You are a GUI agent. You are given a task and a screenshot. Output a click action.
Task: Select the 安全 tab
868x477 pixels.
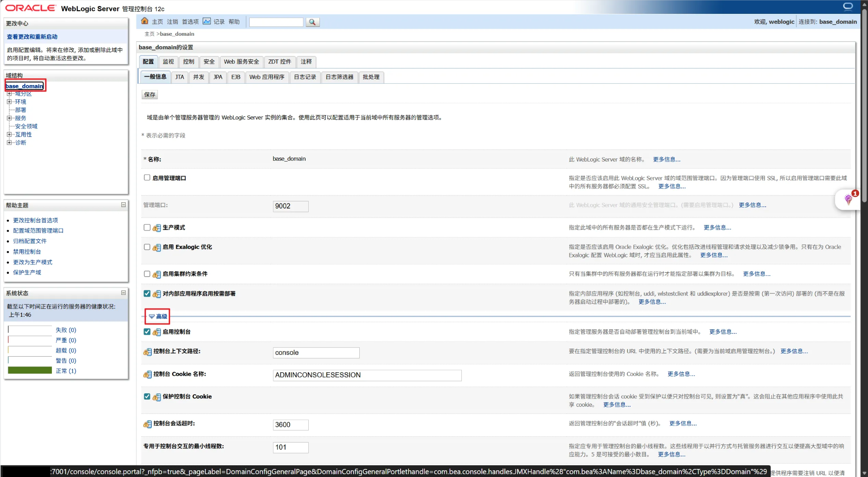(x=209, y=62)
